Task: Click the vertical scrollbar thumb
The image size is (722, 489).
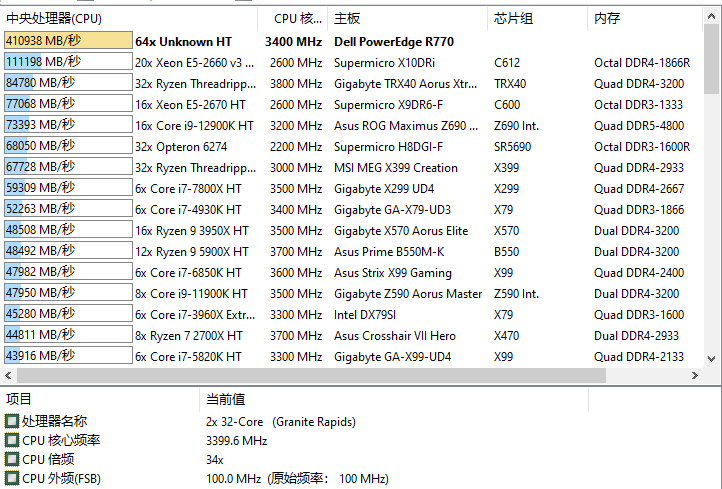Action: tap(711, 59)
